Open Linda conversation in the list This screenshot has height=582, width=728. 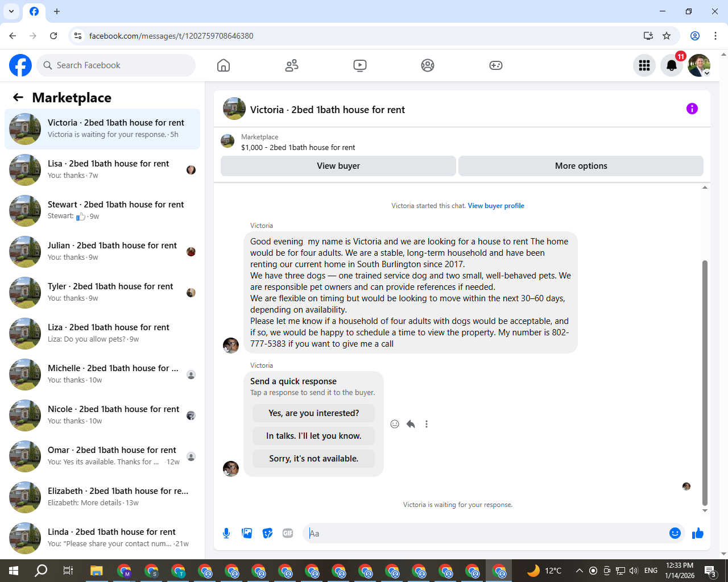[102, 538]
